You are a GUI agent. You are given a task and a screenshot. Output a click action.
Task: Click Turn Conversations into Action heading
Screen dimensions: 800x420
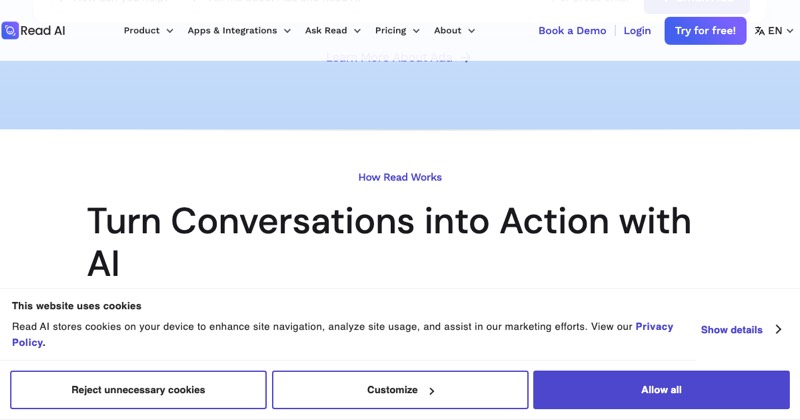point(389,242)
